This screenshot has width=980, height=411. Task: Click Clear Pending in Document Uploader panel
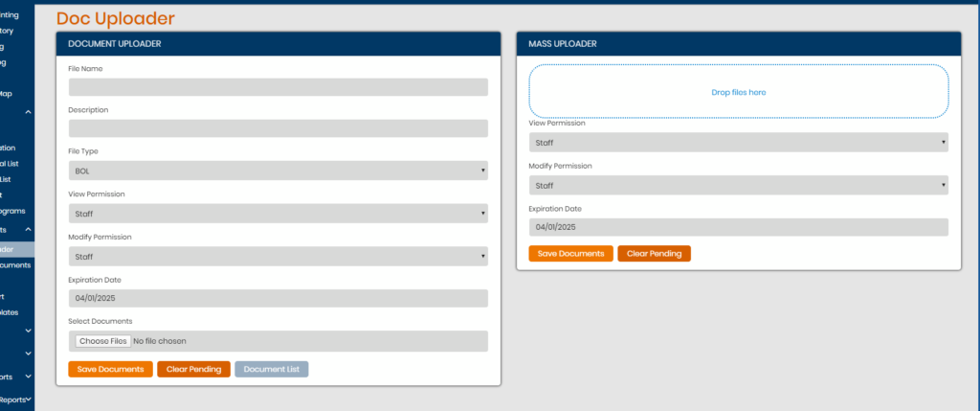[x=193, y=369]
